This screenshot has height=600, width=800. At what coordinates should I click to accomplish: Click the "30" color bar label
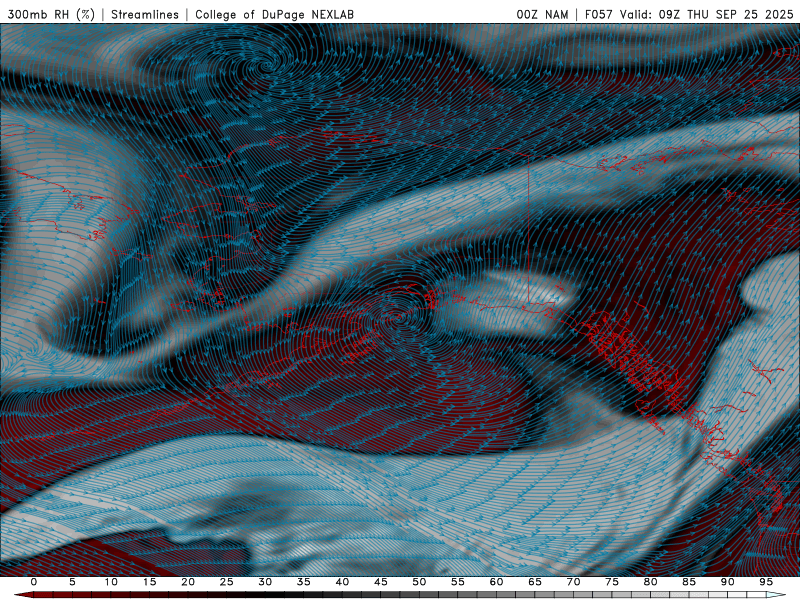[x=265, y=582]
